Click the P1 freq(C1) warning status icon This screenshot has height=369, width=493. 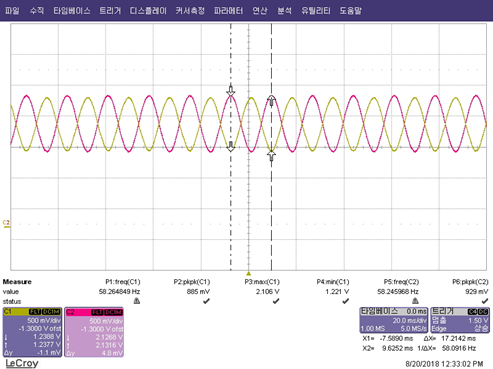[x=137, y=301]
